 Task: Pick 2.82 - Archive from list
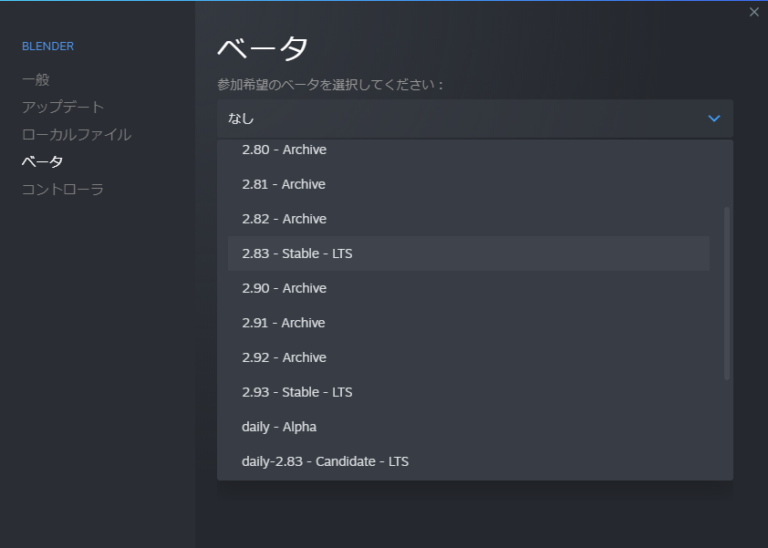tap(468, 219)
